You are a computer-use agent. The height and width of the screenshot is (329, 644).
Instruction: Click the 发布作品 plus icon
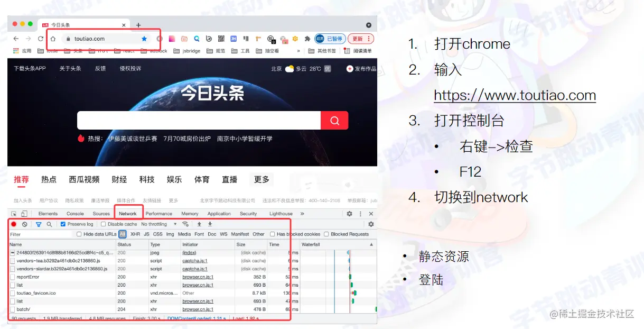pyautogui.click(x=349, y=69)
